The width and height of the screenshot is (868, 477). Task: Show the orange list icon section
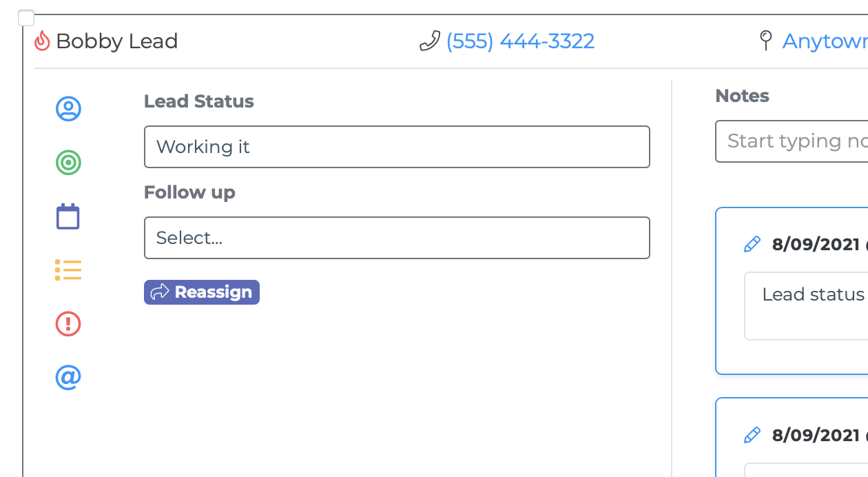[x=68, y=270]
